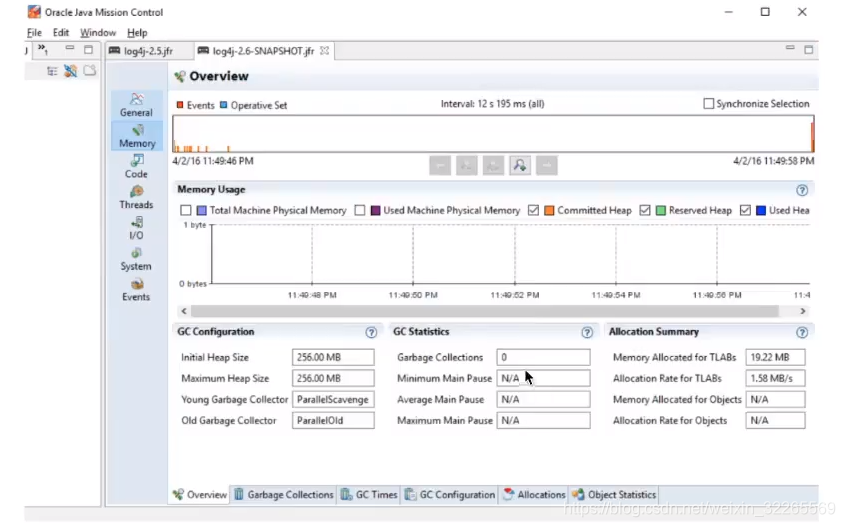Click the Committed Heap orange color swatch
Viewport: 845px width, 527px height.
pyautogui.click(x=549, y=210)
